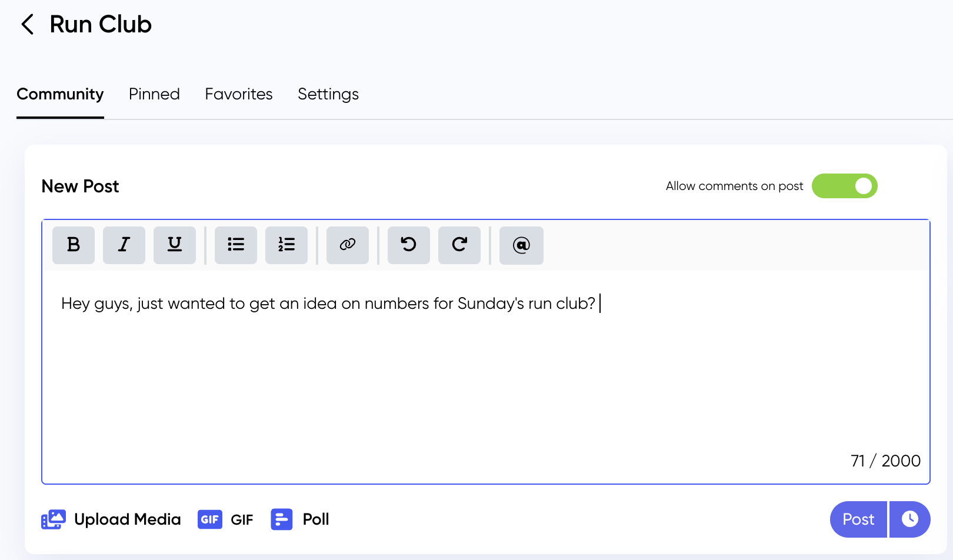Click the GIF label
The height and width of the screenshot is (560, 953).
[x=242, y=520]
